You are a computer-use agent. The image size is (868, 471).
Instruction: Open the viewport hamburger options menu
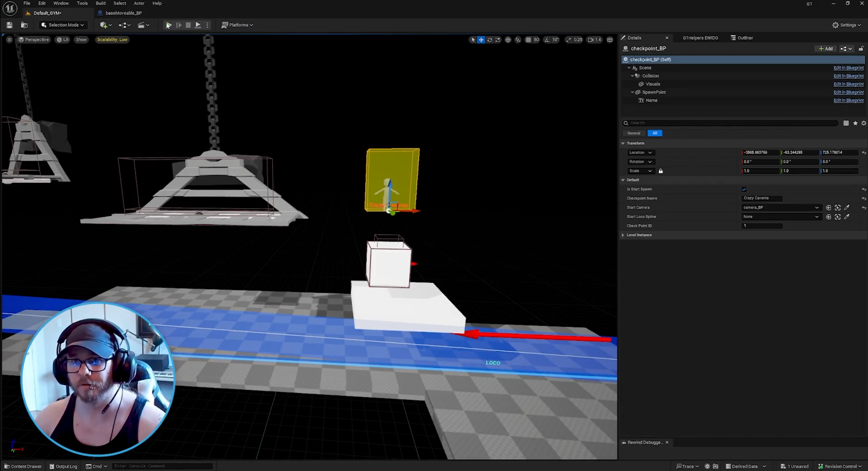click(x=9, y=40)
